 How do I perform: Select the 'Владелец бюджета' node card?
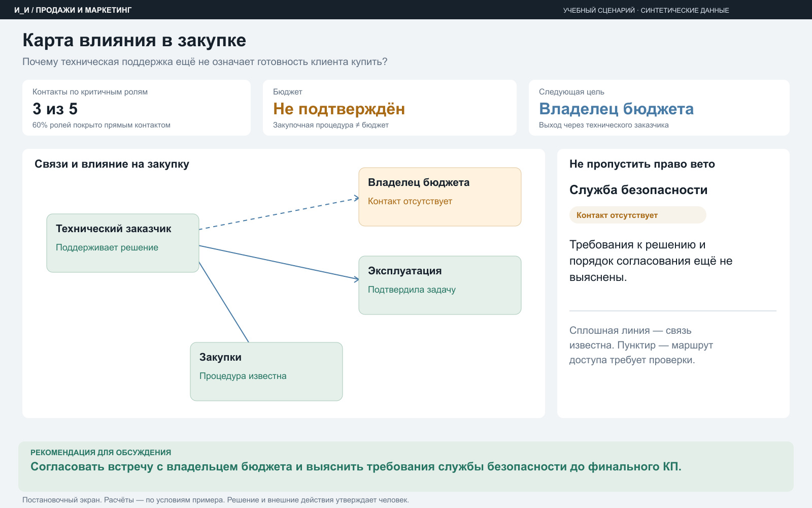[440, 197]
